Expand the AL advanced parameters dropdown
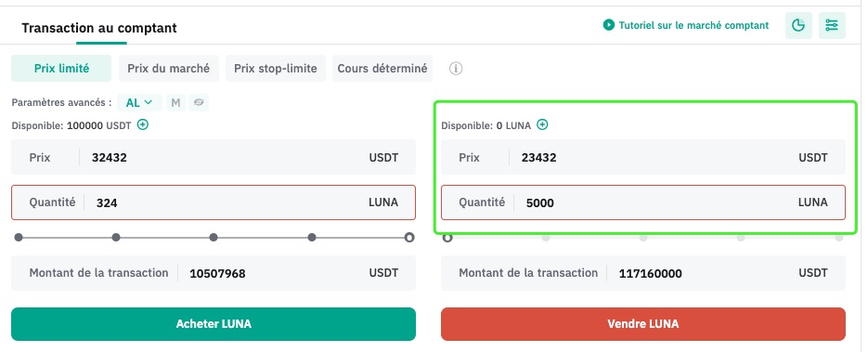 point(139,102)
